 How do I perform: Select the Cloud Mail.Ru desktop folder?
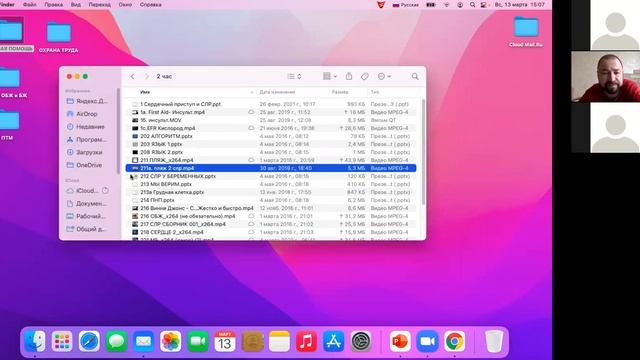(526, 32)
